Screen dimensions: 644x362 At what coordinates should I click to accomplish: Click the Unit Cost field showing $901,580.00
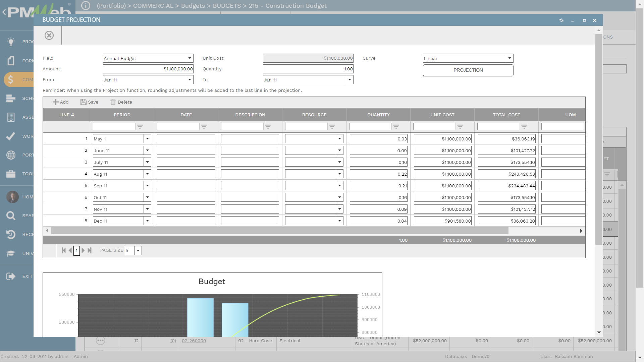pyautogui.click(x=442, y=221)
